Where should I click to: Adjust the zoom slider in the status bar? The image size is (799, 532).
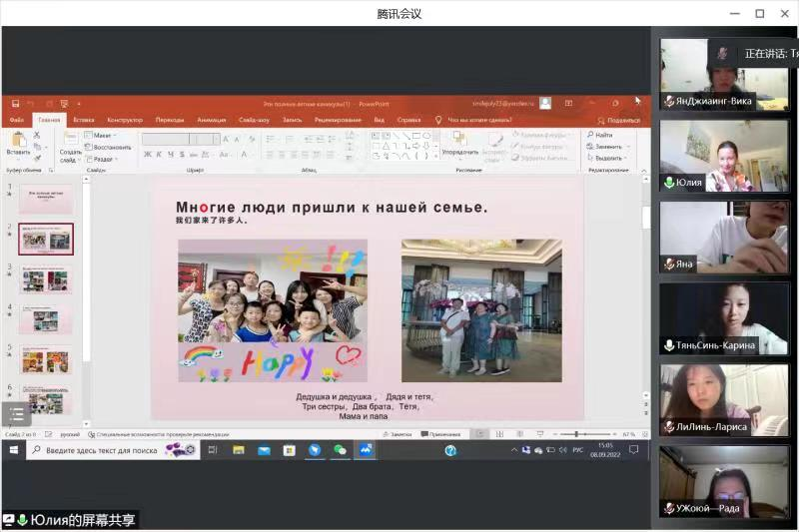(586, 434)
